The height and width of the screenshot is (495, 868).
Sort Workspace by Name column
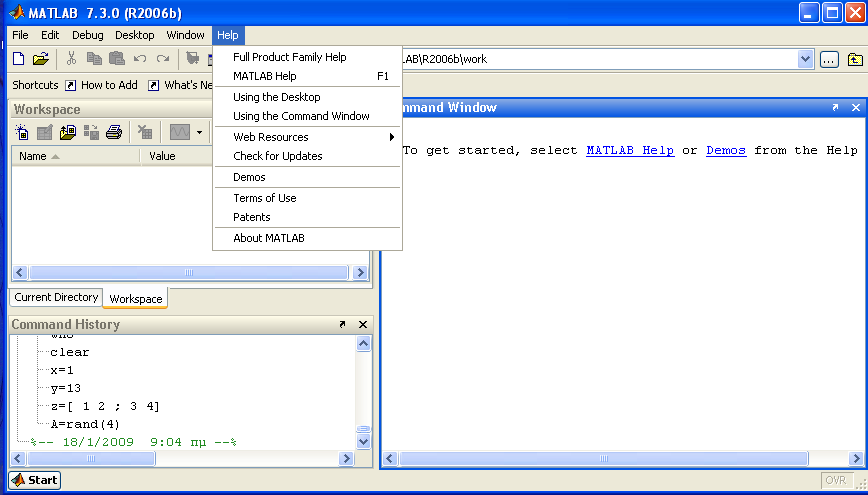(75, 156)
